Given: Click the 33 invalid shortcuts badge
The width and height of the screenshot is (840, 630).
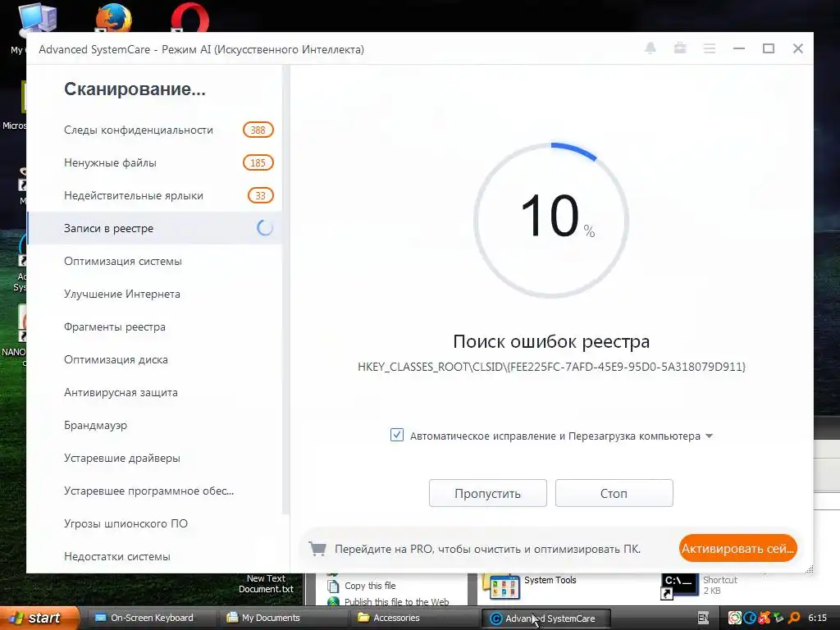Looking at the screenshot, I should pyautogui.click(x=260, y=195).
